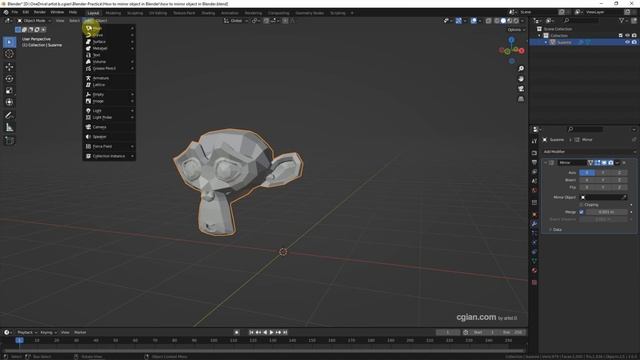This screenshot has width=640, height=360.
Task: Open Keying dropdown in timeline
Action: 48,332
